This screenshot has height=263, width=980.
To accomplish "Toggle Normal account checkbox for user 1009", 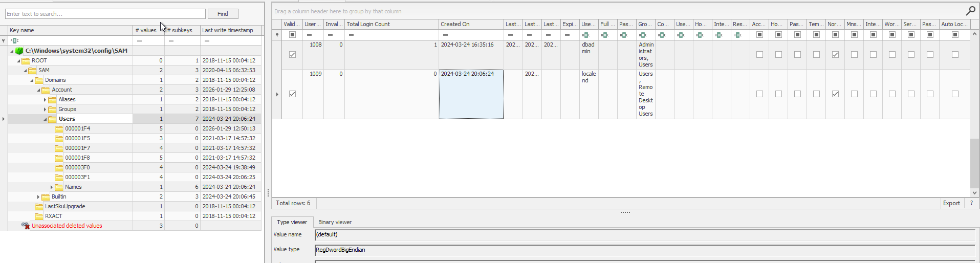I will 835,94.
